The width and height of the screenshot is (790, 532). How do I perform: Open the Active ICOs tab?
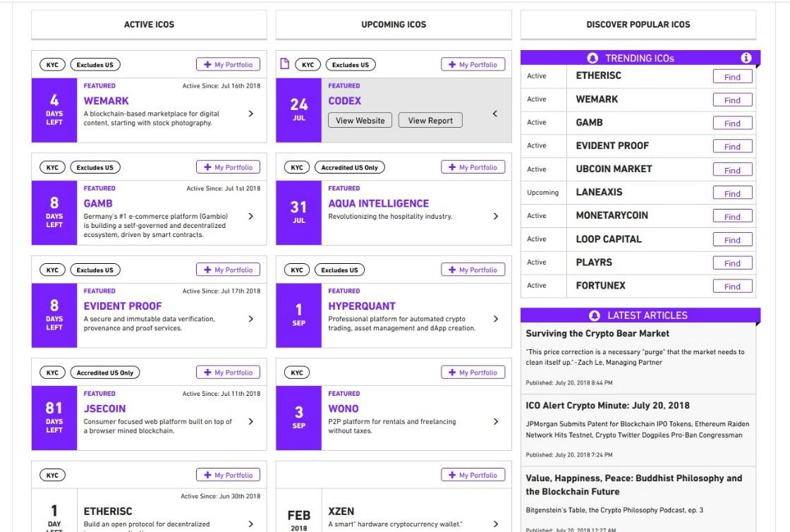149,25
